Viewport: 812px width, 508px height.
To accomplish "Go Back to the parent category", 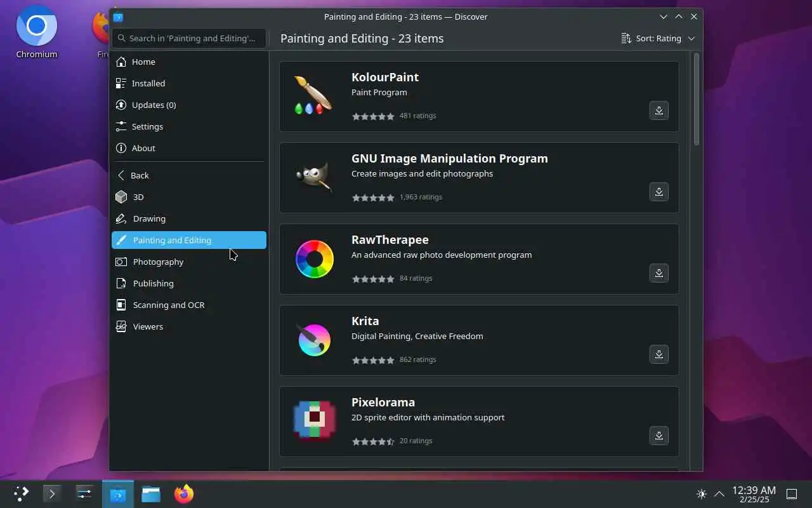I will (189, 175).
